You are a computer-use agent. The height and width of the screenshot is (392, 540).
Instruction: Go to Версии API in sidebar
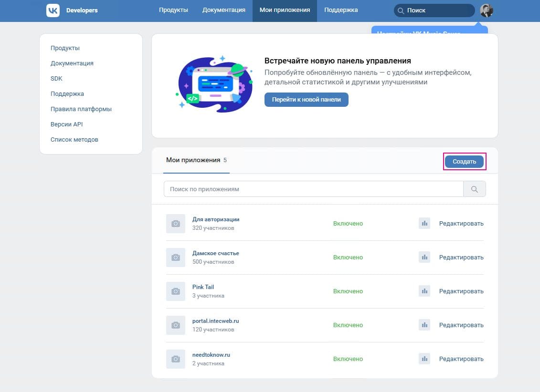(x=67, y=124)
